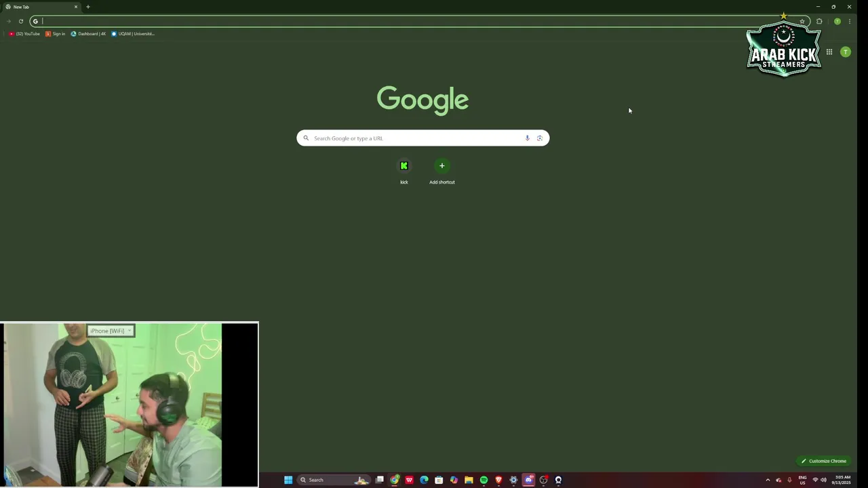Open Spotify from the taskbar
The height and width of the screenshot is (488, 868).
click(x=484, y=480)
